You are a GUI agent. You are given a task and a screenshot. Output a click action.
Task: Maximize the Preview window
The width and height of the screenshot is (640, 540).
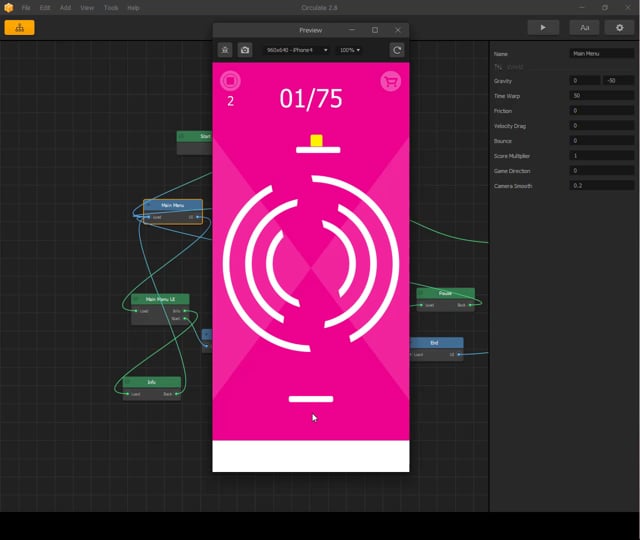tap(375, 30)
